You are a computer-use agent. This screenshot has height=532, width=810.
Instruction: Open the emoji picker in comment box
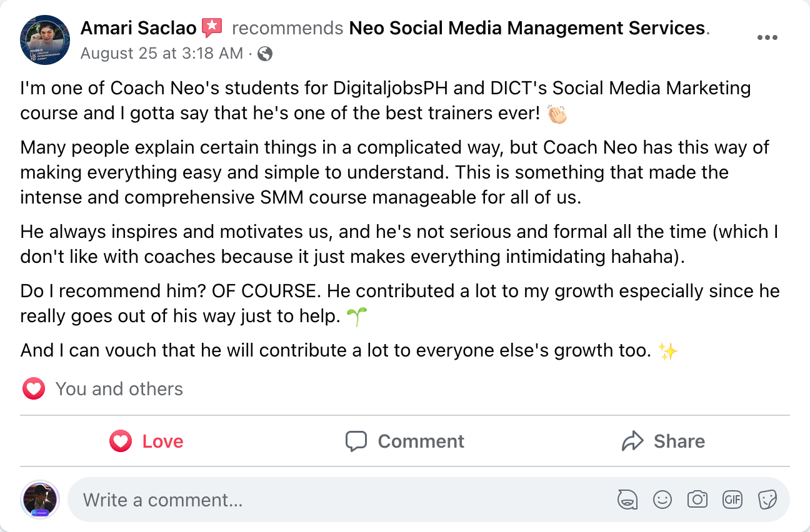point(662,500)
